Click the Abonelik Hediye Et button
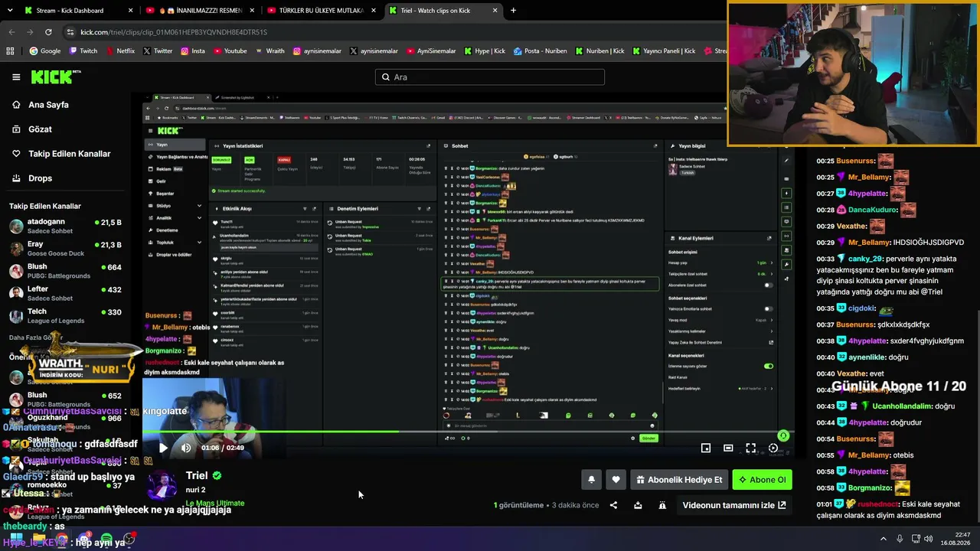The width and height of the screenshot is (980, 551). pyautogui.click(x=678, y=480)
